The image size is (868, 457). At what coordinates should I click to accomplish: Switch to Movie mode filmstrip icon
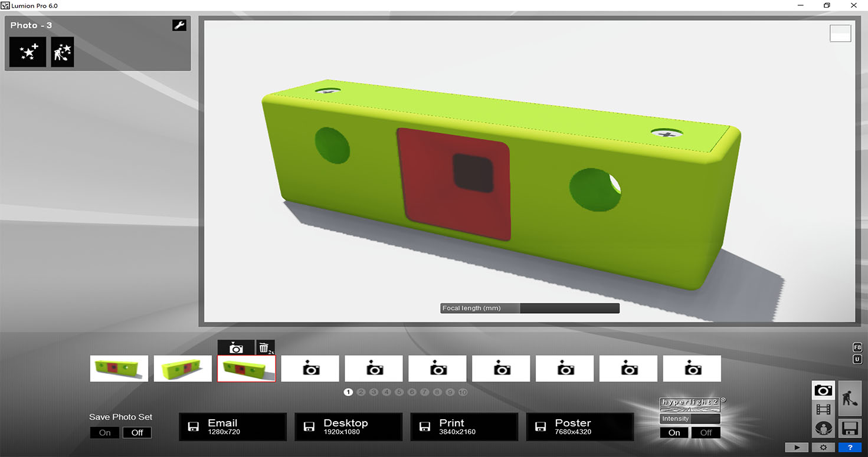point(823,409)
